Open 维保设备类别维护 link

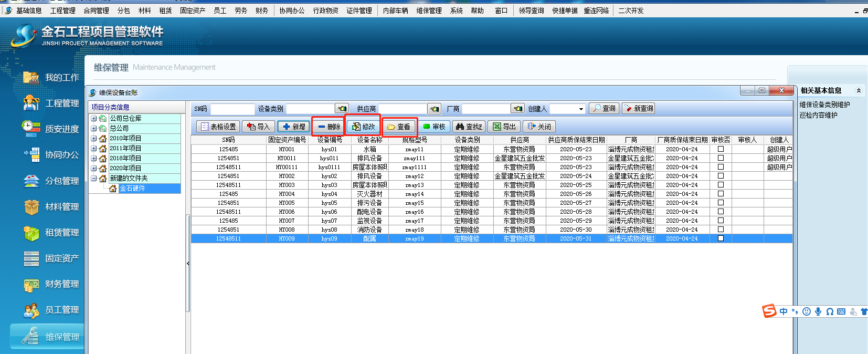click(824, 105)
